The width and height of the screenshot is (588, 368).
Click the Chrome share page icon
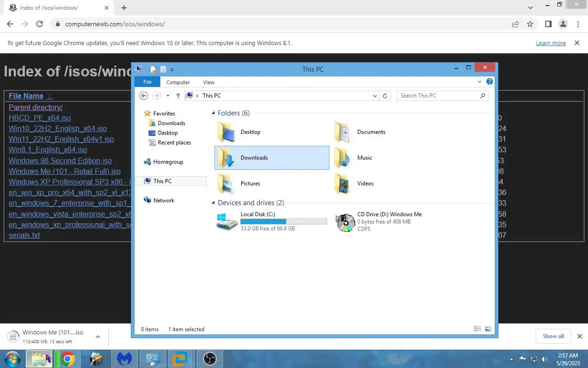(x=515, y=24)
